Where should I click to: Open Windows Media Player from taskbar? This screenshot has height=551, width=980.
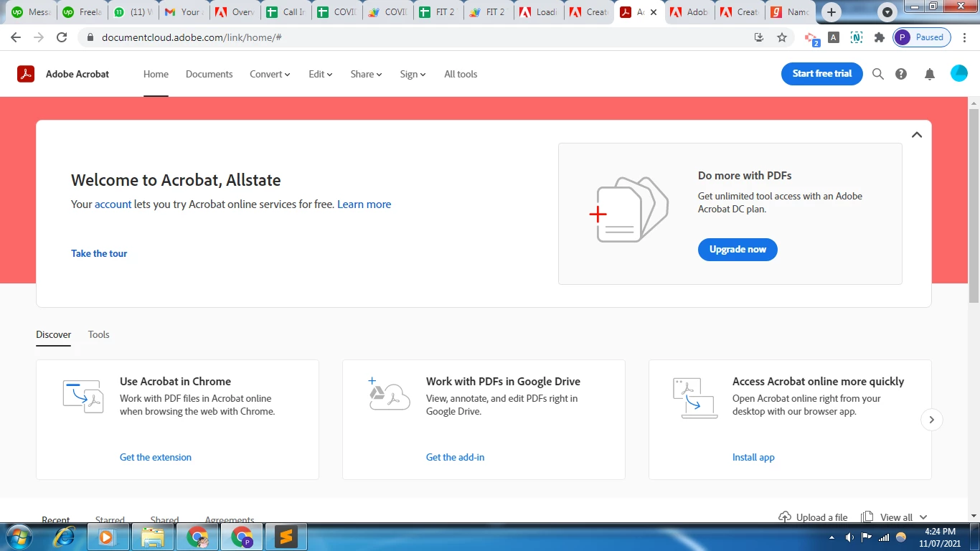pyautogui.click(x=107, y=537)
